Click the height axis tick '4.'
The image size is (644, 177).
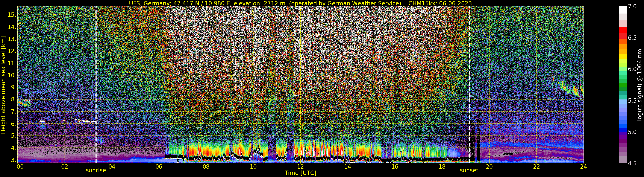pyautogui.click(x=14, y=148)
